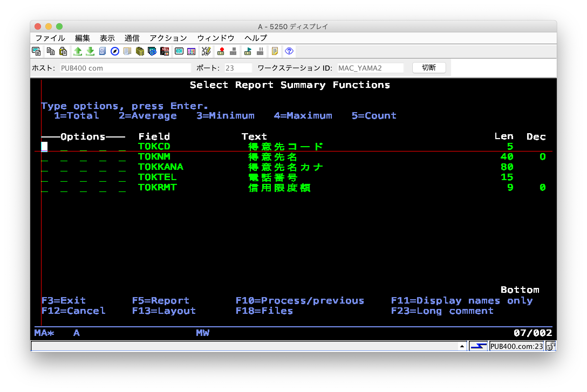Screen dimensions: 587x392
Task: Open the 通信 menu
Action: [132, 38]
